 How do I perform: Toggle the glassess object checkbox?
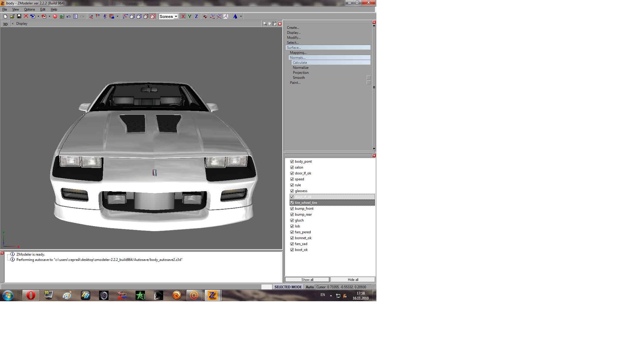(292, 191)
